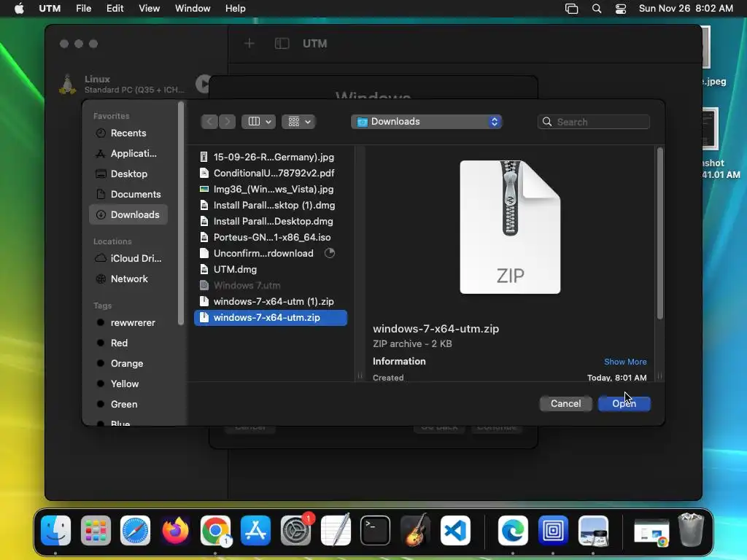Select 15-09-26-R...Germany).jpg file
The image size is (747, 560).
pyautogui.click(x=271, y=157)
